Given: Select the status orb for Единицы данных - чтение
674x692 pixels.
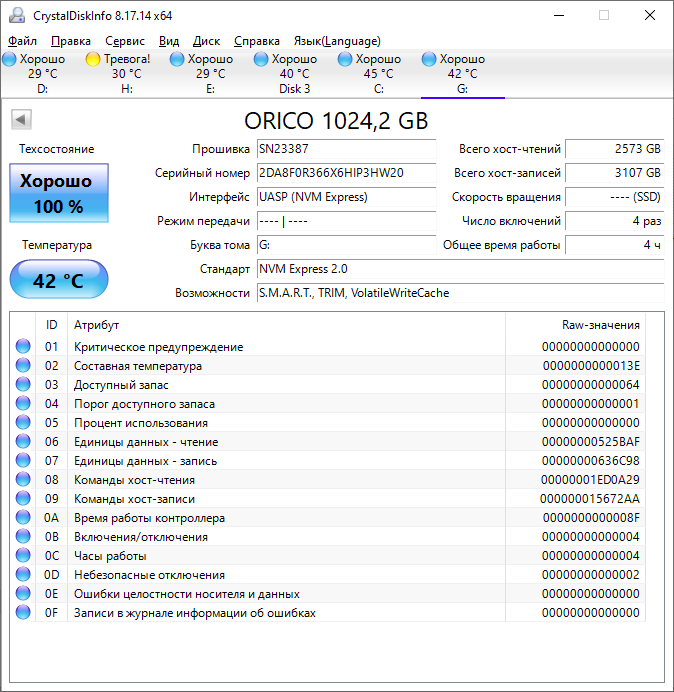Looking at the screenshot, I should pyautogui.click(x=23, y=441).
